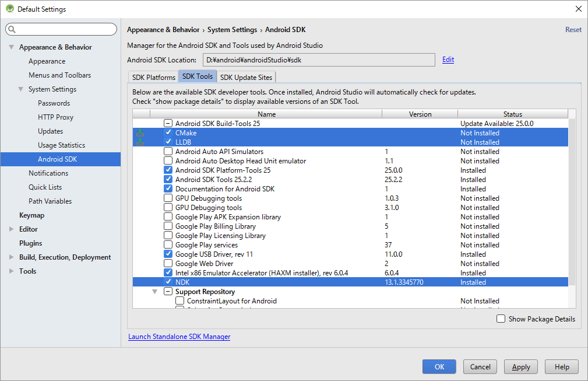Open Updates settings page
The image size is (588, 381).
[x=50, y=131]
